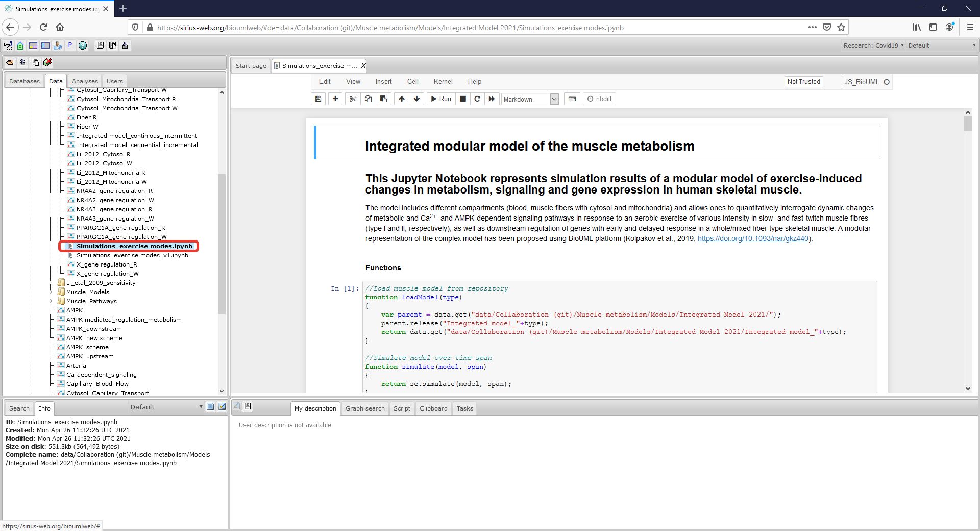Restart the kernel circular arrow icon

point(477,99)
